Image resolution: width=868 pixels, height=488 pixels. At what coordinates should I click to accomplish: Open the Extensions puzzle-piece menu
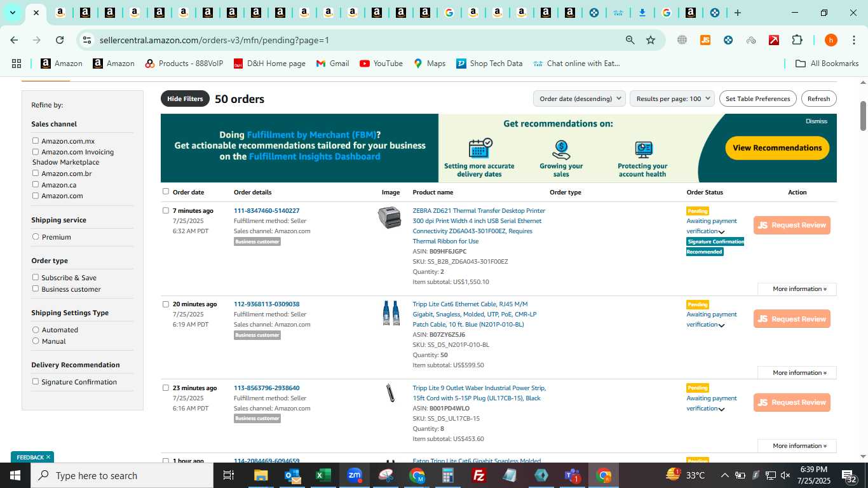coord(797,40)
